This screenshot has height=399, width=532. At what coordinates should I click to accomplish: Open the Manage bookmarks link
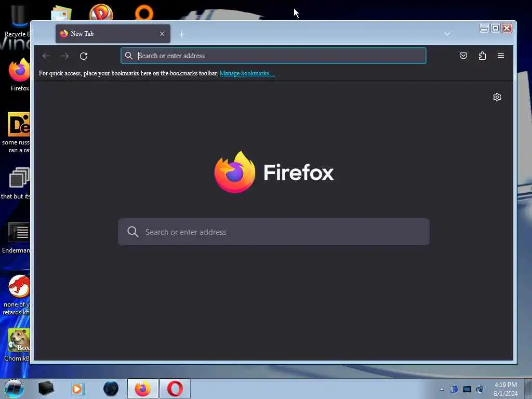click(x=247, y=73)
